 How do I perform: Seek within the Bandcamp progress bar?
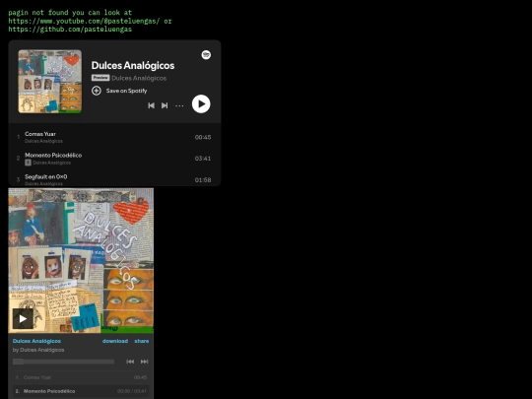[x=63, y=362]
